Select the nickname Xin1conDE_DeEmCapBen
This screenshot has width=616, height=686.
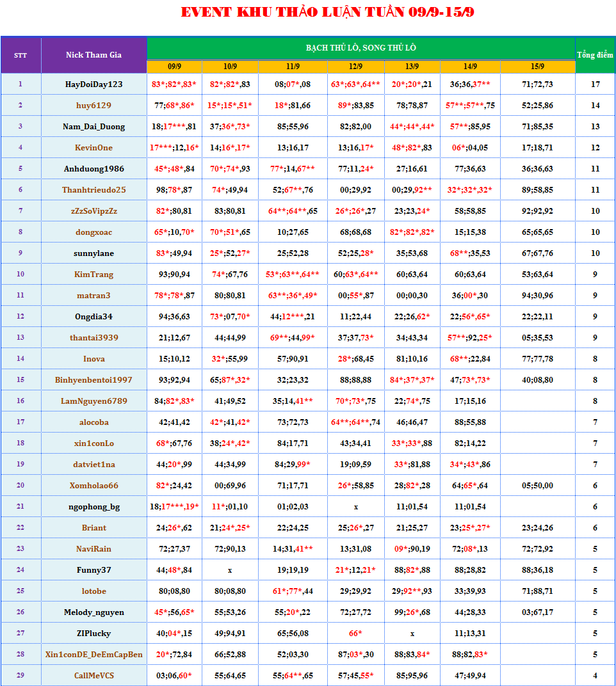(93, 654)
